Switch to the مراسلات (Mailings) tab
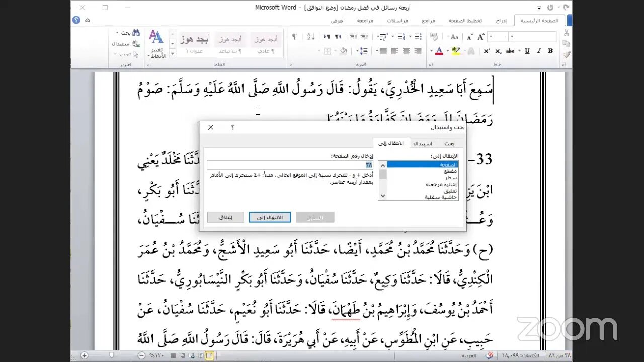This screenshot has width=644, height=362. [x=397, y=21]
